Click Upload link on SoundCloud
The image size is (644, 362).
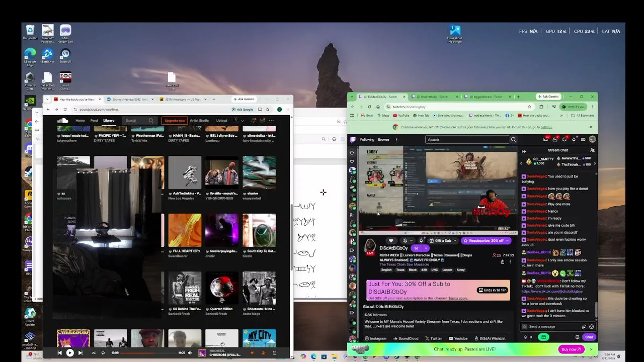click(221, 121)
